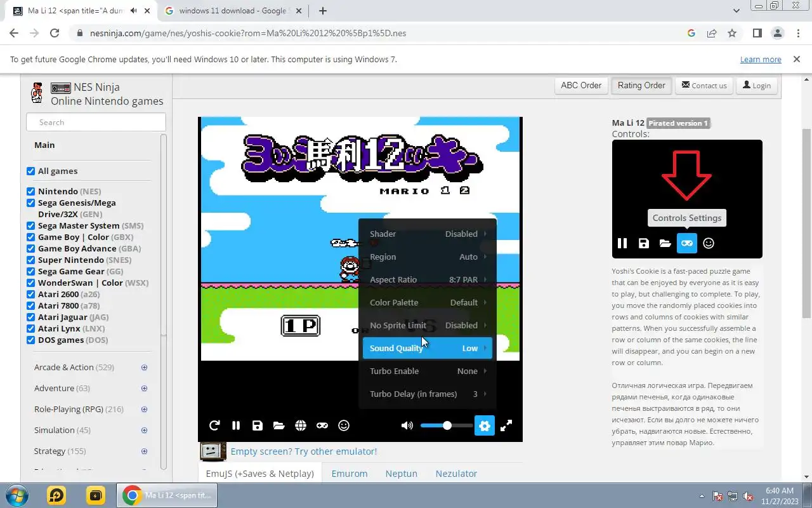Toggle the All games checkbox
Viewport: 812px width, 508px height.
(x=30, y=171)
